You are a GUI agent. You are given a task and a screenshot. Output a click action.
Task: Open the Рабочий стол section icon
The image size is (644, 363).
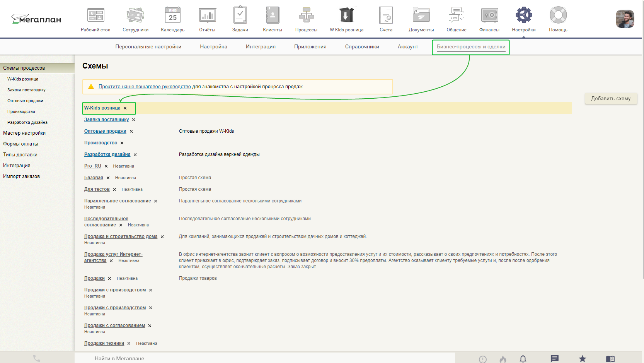(x=95, y=15)
